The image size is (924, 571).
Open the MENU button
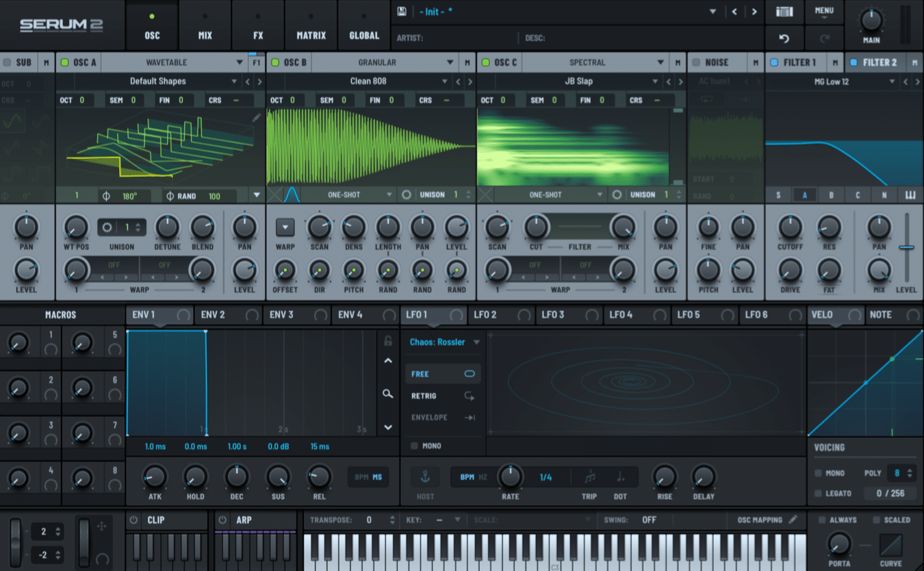click(x=824, y=12)
